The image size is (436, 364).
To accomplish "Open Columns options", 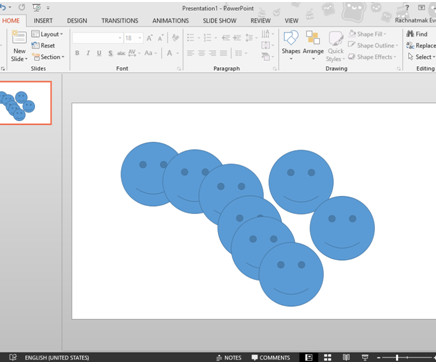I will (241, 53).
